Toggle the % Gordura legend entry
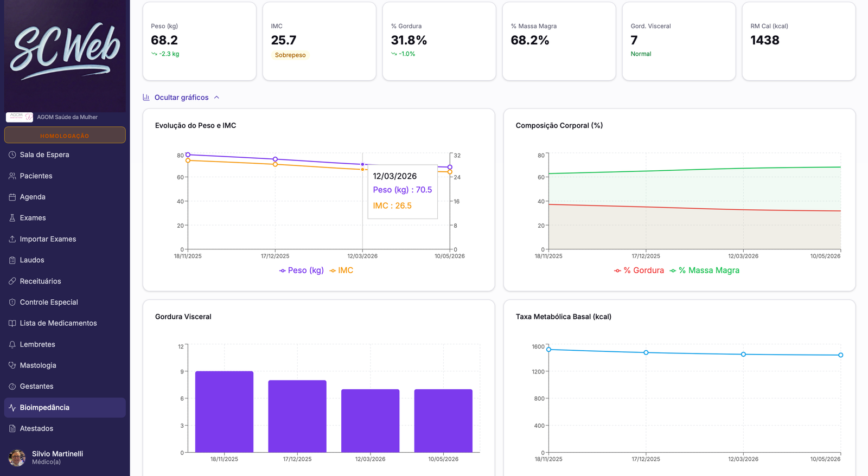This screenshot has width=868, height=476. 639,271
